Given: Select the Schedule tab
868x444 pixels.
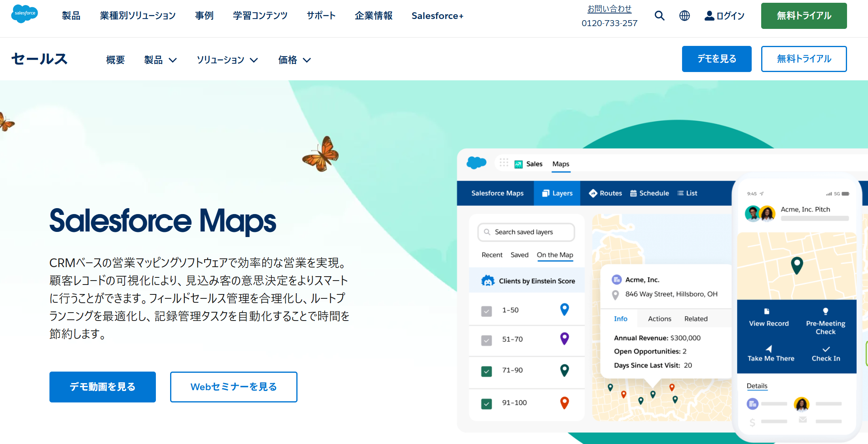Looking at the screenshot, I should point(650,193).
